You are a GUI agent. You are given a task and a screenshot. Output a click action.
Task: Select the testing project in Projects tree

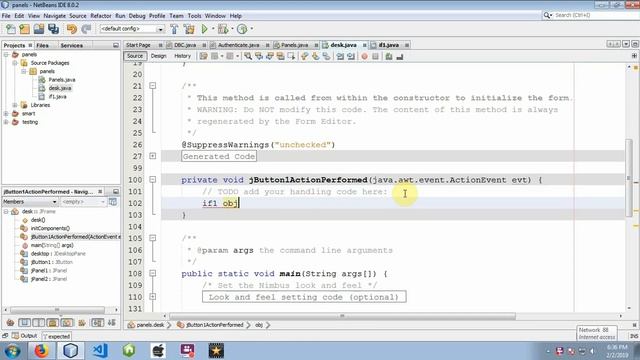(x=30, y=122)
